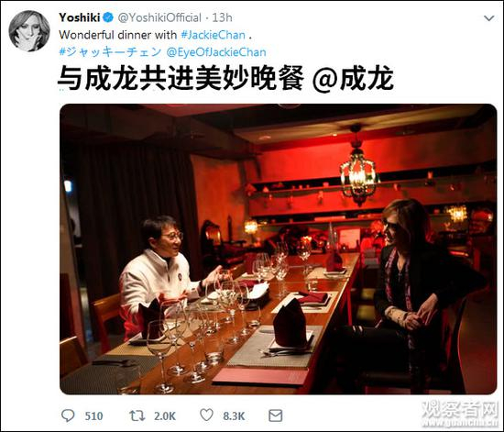Viewport: 504px width, 432px height.
Task: Click the Yoshiki display name
Action: (80, 17)
